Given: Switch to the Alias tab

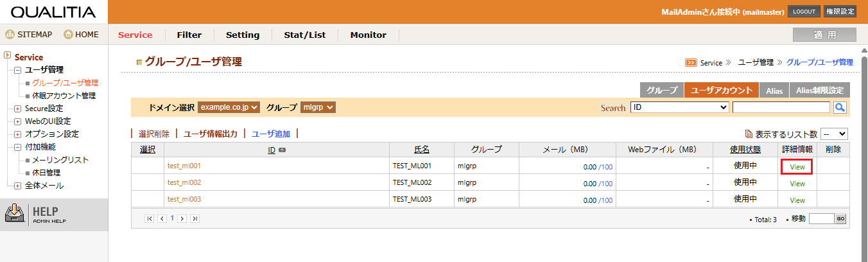Looking at the screenshot, I should [x=774, y=91].
